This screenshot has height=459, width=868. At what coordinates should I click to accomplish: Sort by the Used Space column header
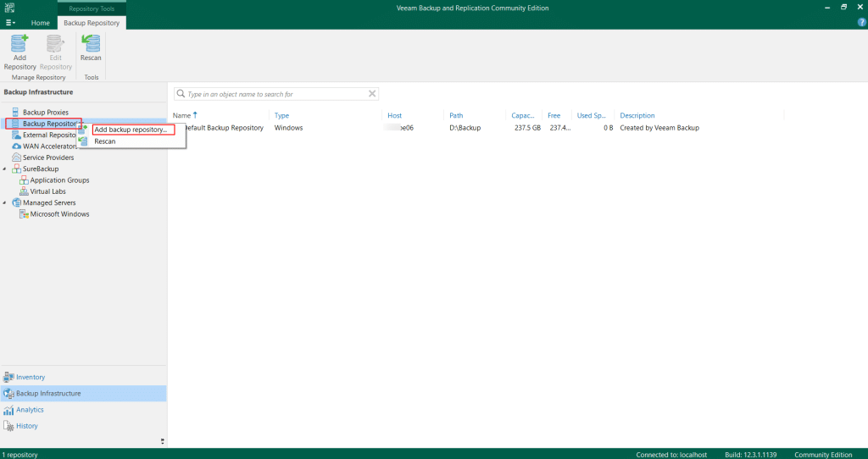pyautogui.click(x=591, y=115)
